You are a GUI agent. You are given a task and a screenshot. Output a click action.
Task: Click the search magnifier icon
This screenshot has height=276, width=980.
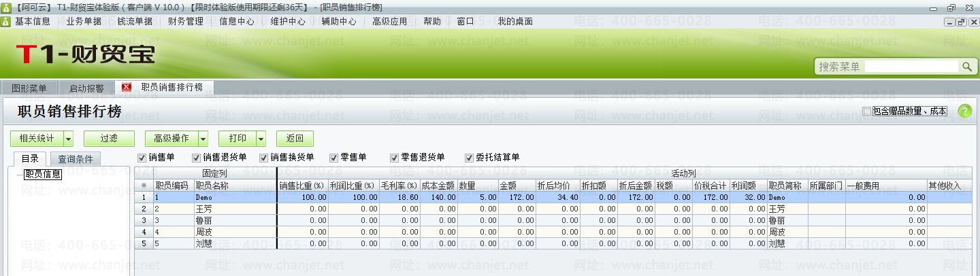pyautogui.click(x=966, y=67)
